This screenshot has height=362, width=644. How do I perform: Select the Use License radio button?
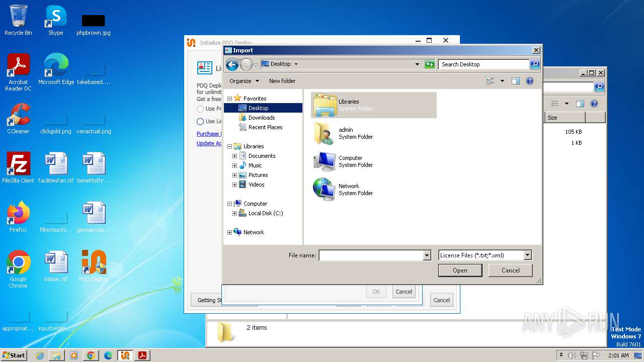pos(200,122)
